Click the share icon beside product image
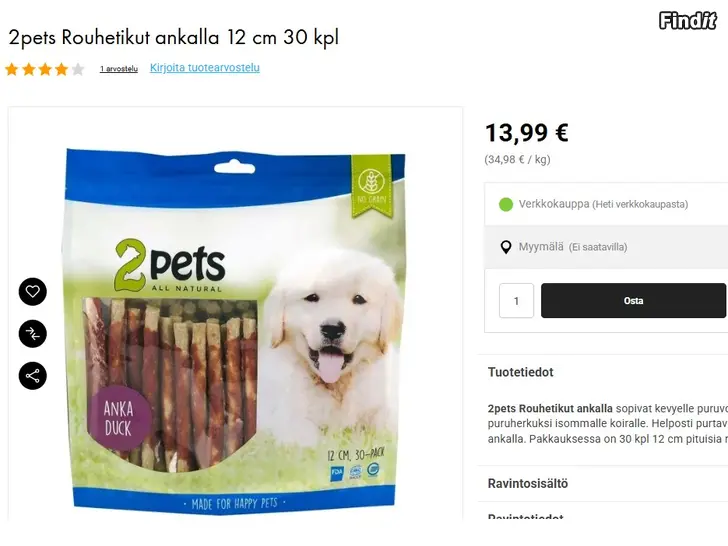Viewport: 728px width, 546px height. (32, 375)
